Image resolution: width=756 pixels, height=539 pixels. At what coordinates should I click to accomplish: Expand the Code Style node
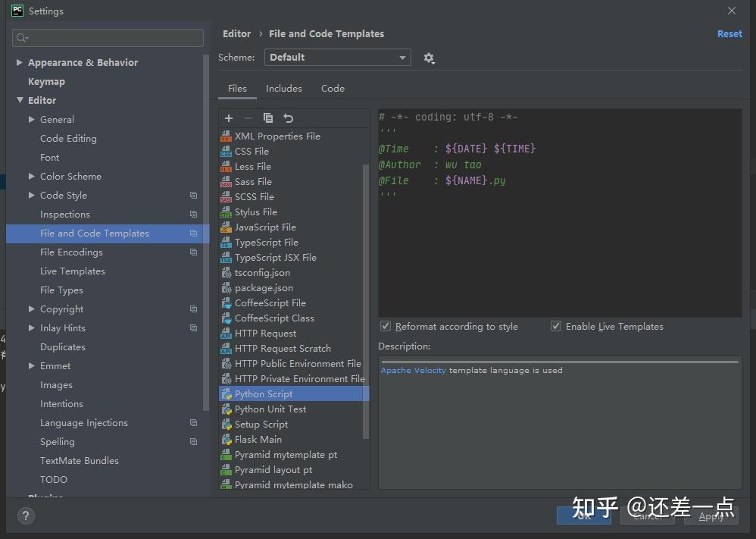tap(31, 195)
